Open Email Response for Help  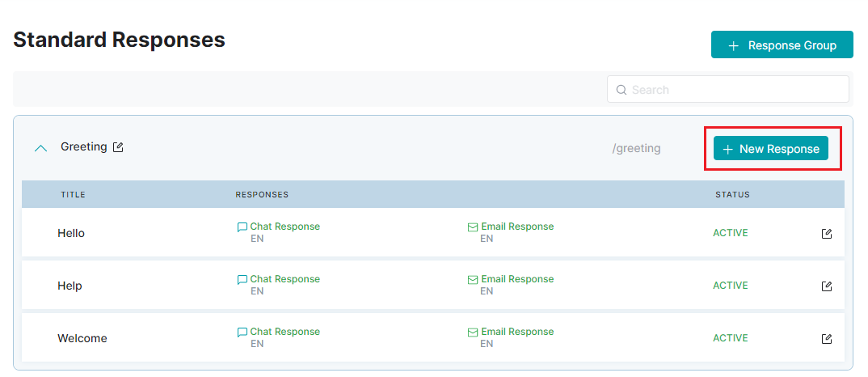click(x=517, y=279)
